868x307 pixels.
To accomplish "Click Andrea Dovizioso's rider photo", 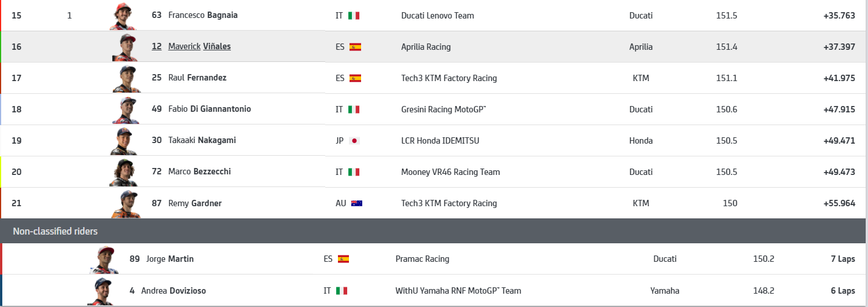I will click(x=101, y=291).
